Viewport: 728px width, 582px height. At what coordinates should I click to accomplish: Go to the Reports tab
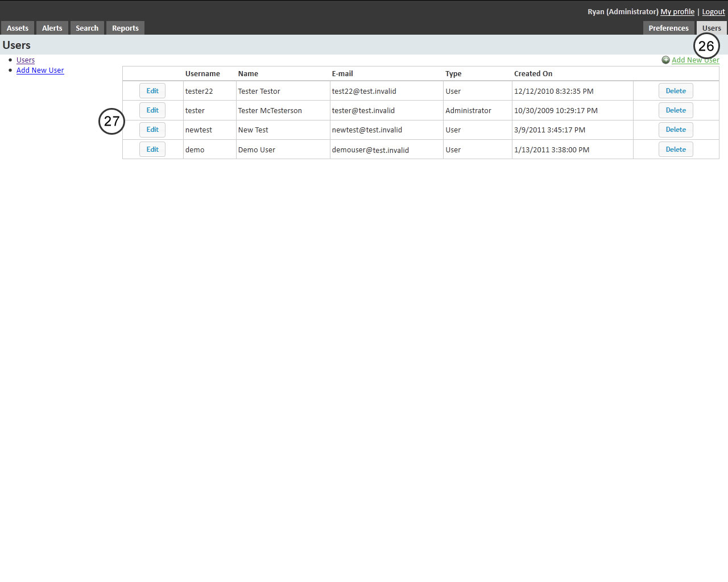(x=125, y=27)
